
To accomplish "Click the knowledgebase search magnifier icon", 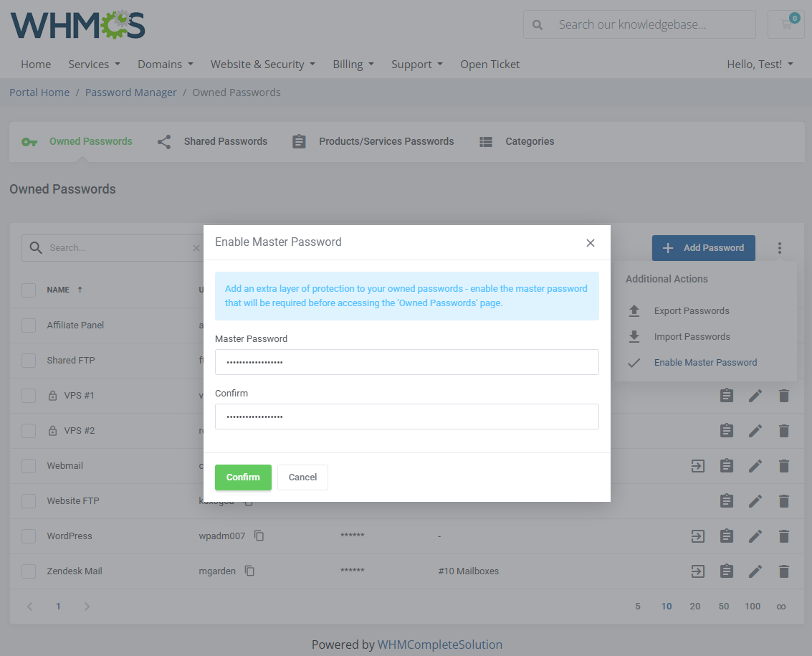I will pyautogui.click(x=538, y=24).
